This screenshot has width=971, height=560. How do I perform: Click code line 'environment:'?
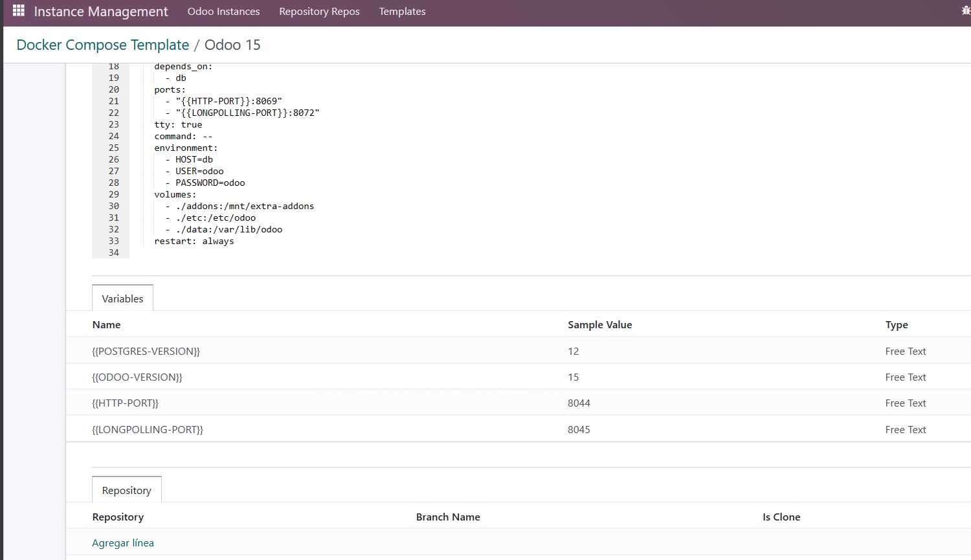[x=186, y=148]
